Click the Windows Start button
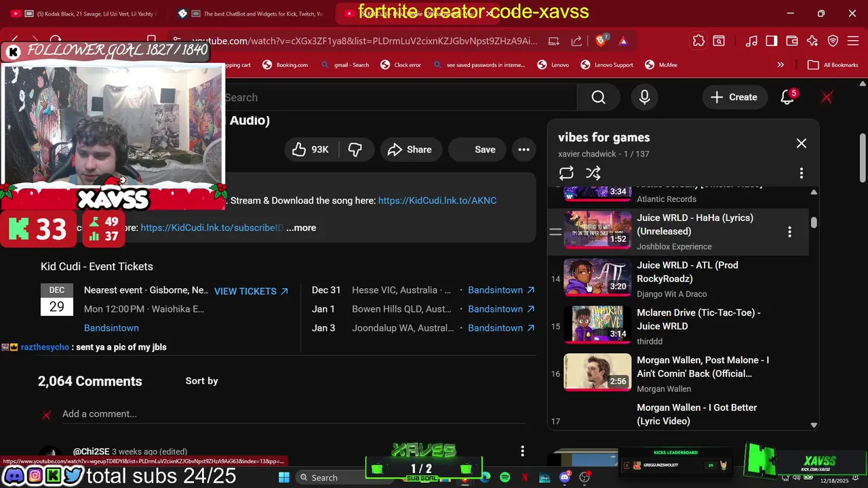 point(284,478)
